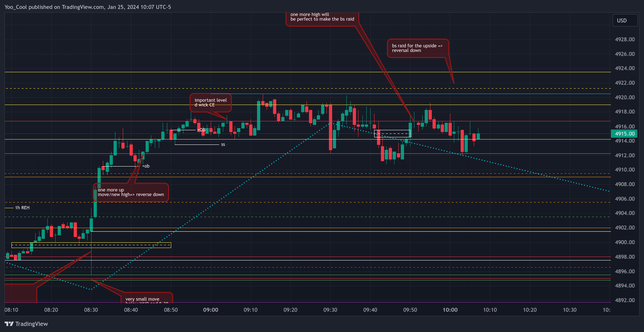Click the lowercase '+ob' label
This screenshot has width=644, height=332.
[x=146, y=166]
